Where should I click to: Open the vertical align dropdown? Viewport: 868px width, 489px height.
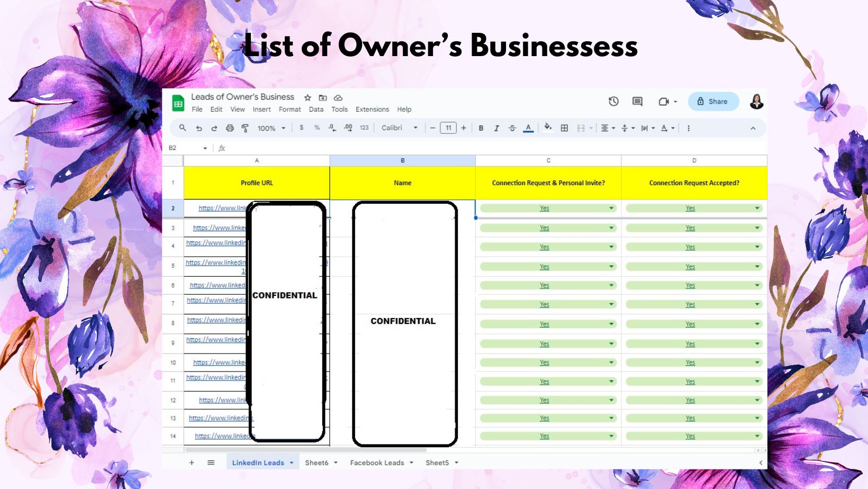point(628,128)
